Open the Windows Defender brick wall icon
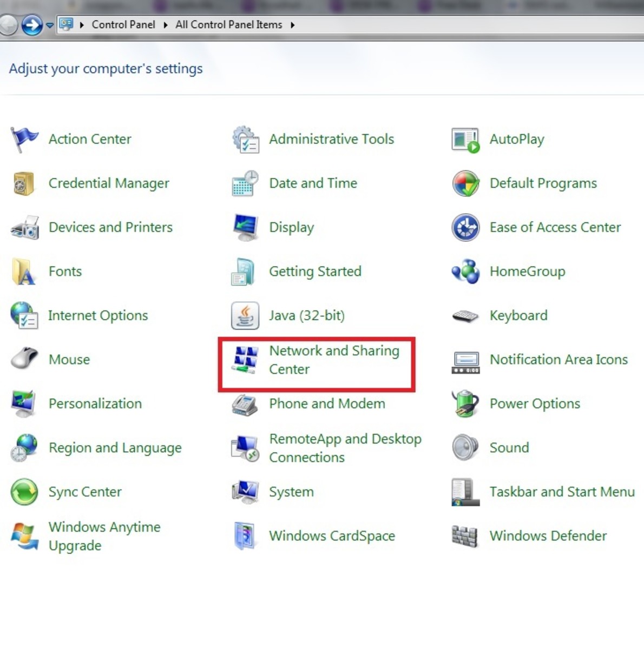This screenshot has height=649, width=644. (465, 536)
